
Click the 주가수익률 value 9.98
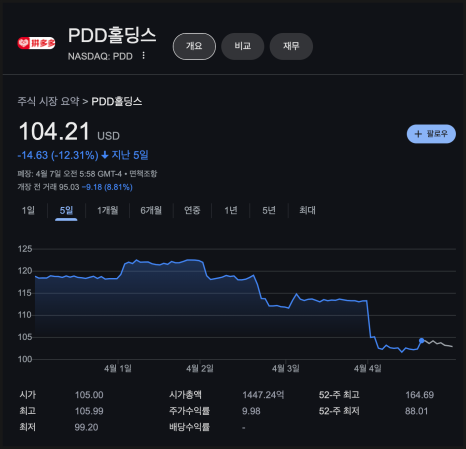coord(251,411)
